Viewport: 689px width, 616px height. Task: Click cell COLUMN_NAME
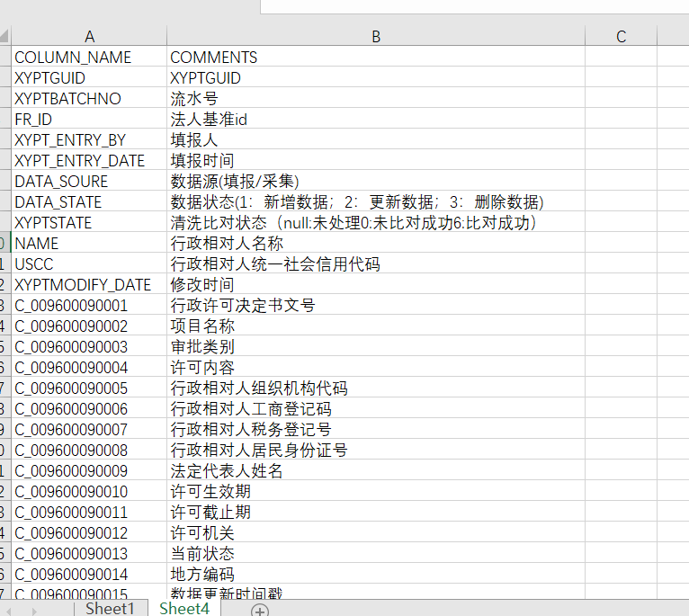(89, 58)
